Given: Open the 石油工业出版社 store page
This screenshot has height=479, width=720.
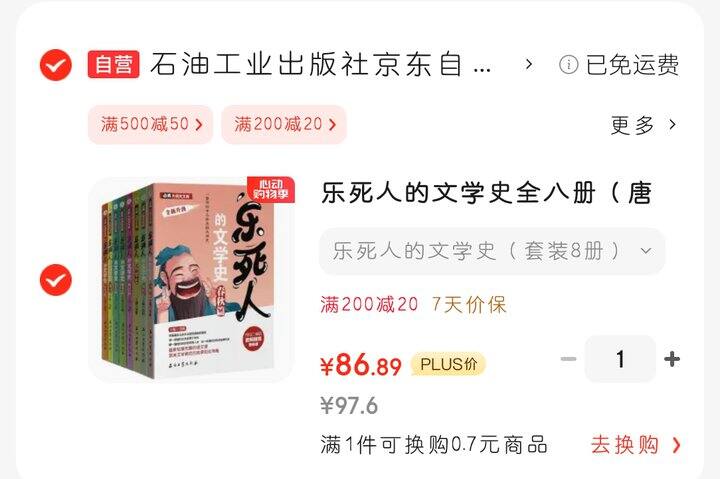Looking at the screenshot, I should (321, 65).
